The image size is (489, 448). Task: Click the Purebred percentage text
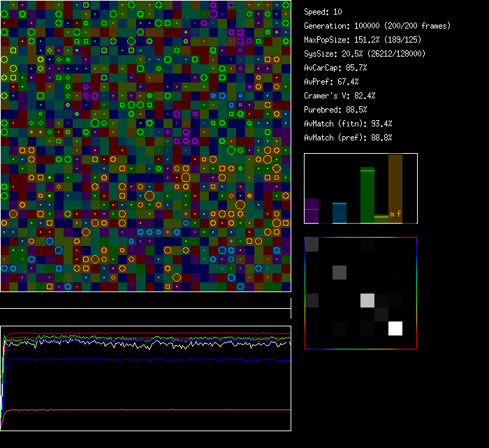pyautogui.click(x=338, y=110)
